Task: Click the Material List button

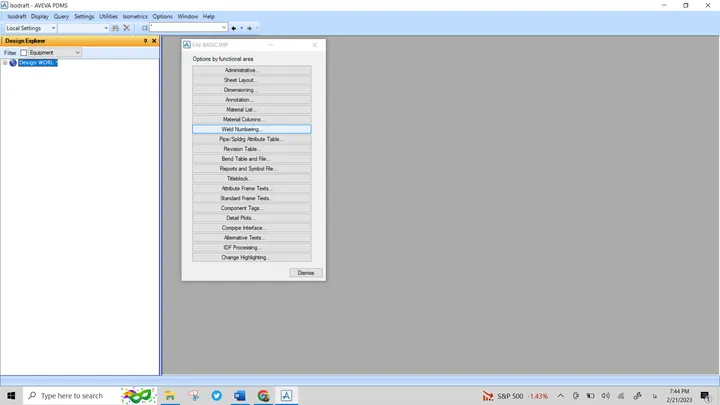Action: coord(252,109)
